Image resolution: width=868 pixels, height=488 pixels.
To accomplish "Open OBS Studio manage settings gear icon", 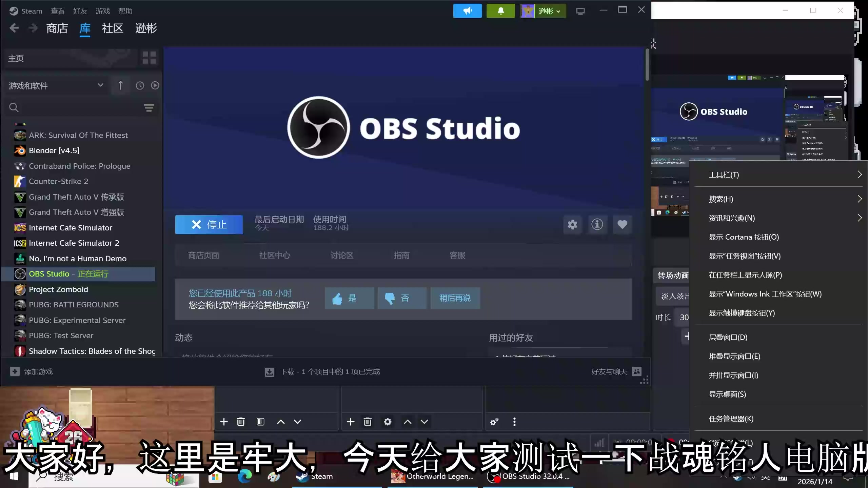I will pos(572,224).
